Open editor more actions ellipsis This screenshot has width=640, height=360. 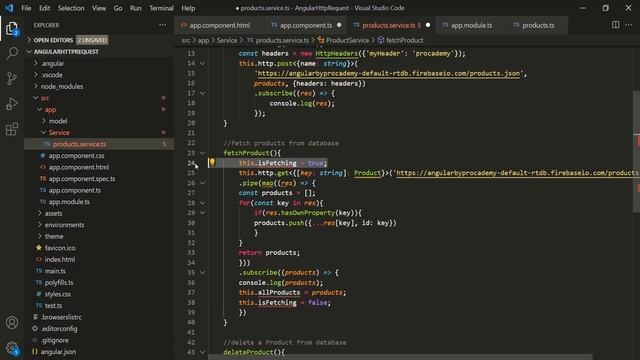click(629, 25)
